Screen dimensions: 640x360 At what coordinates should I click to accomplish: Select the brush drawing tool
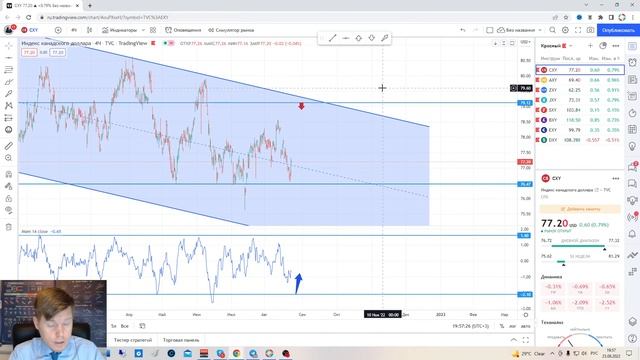tap(9, 82)
